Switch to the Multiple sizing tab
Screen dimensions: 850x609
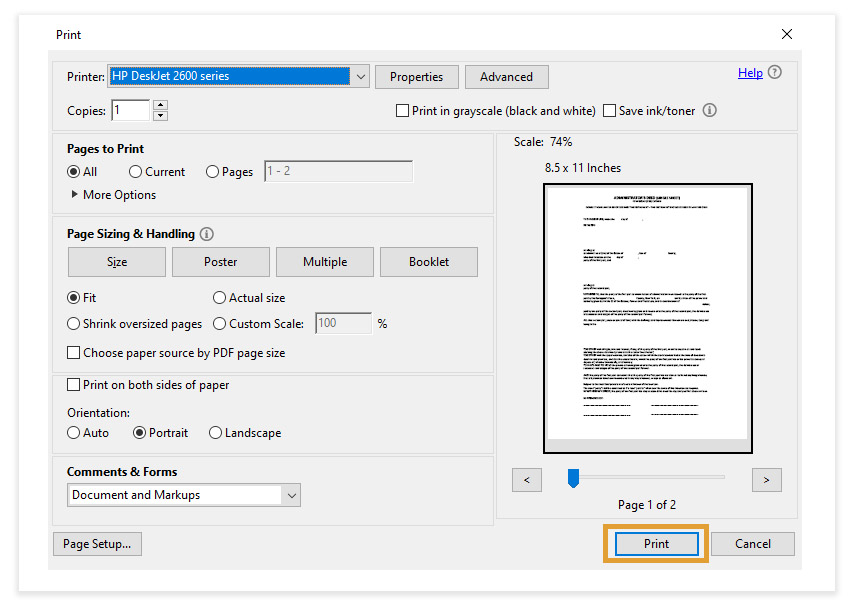325,262
